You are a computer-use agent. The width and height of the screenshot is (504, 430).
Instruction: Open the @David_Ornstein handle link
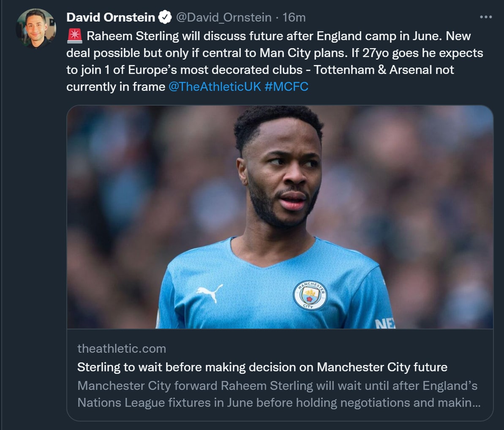(223, 17)
